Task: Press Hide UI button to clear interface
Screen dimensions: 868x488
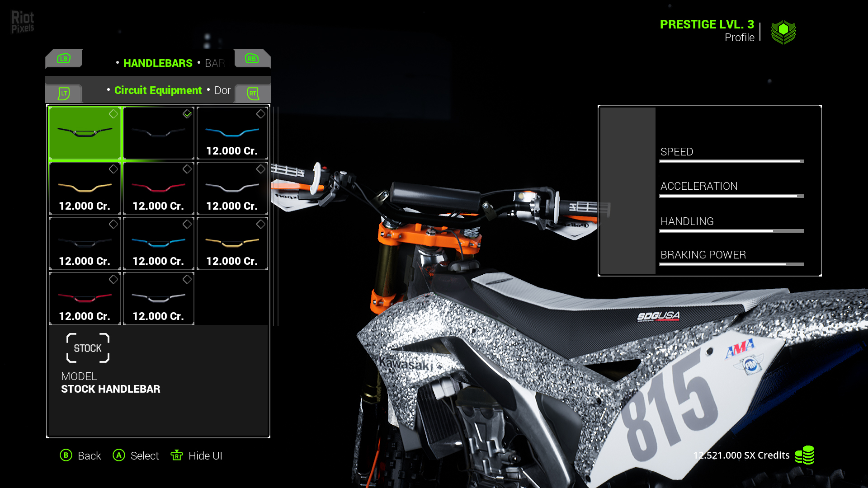Action: [x=204, y=455]
